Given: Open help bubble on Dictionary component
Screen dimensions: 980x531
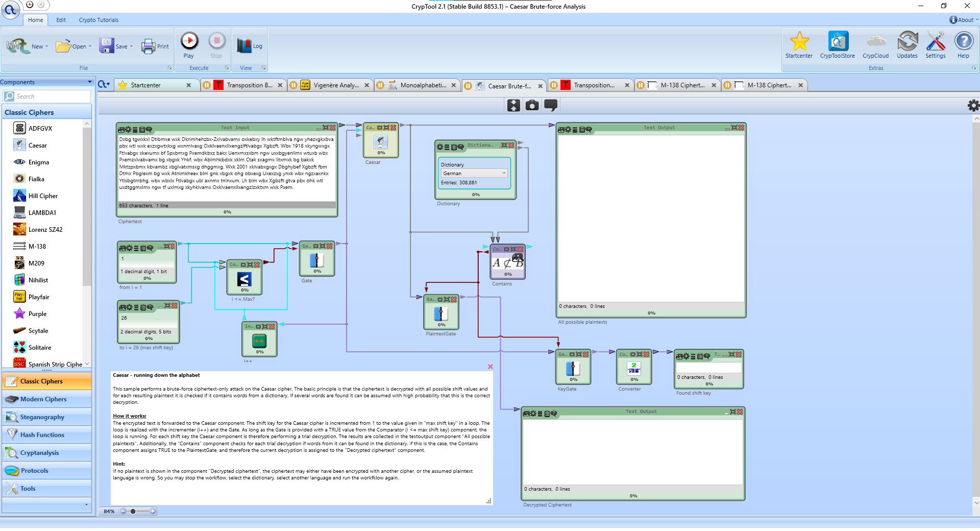Looking at the screenshot, I should 461,147.
